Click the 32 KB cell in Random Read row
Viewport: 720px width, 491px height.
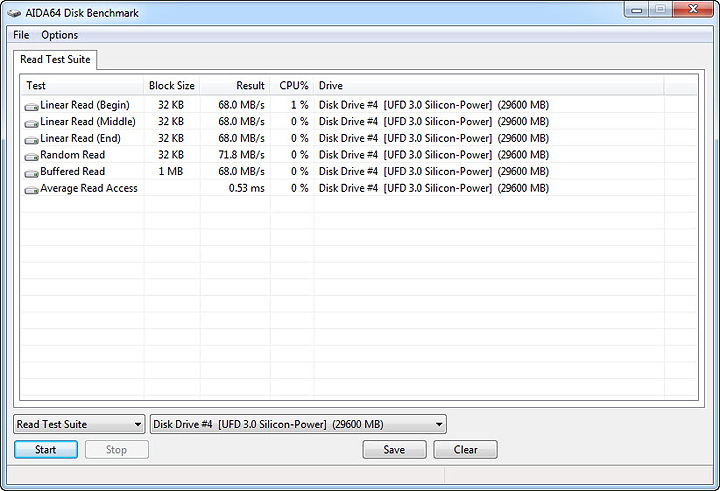tap(171, 155)
